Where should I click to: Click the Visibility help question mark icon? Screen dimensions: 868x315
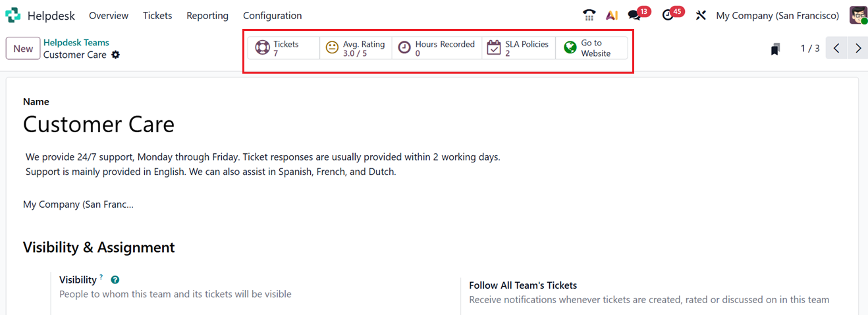[x=115, y=279]
